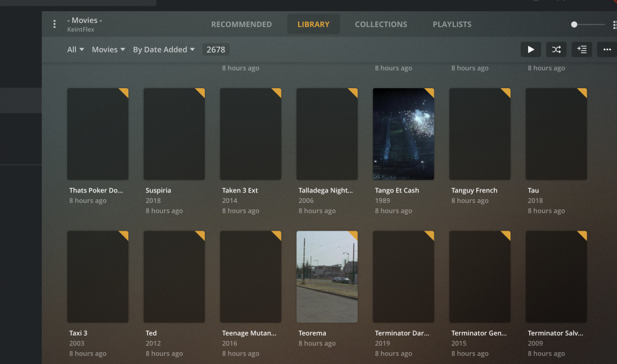Click Teenage Mutan... title text
This screenshot has width=617, height=364.
(249, 333)
